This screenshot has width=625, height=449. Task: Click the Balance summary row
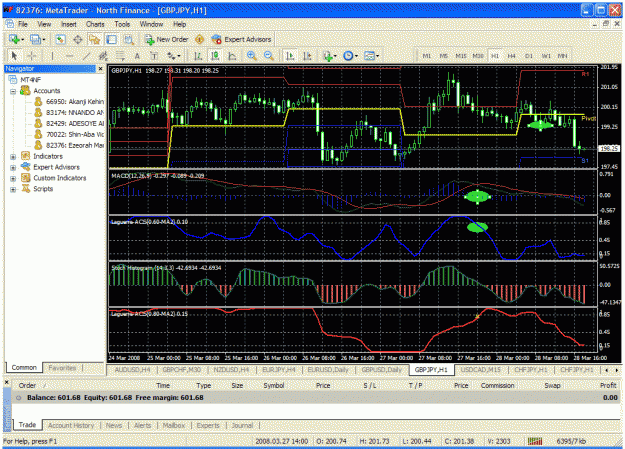317,398
